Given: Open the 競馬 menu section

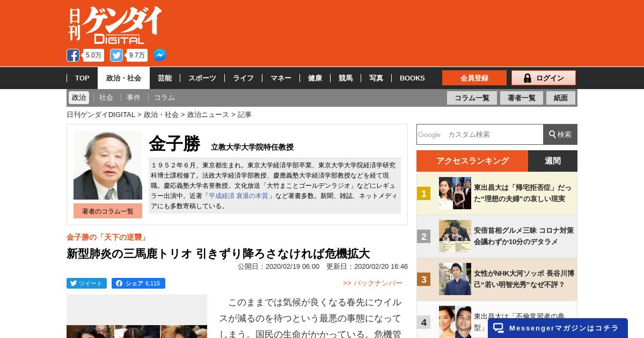Looking at the screenshot, I should [346, 78].
